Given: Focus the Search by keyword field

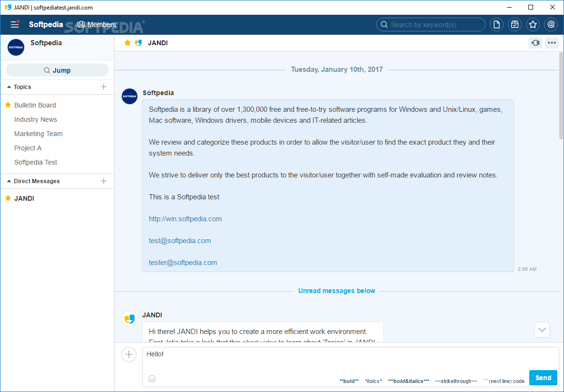Looking at the screenshot, I should pos(430,24).
